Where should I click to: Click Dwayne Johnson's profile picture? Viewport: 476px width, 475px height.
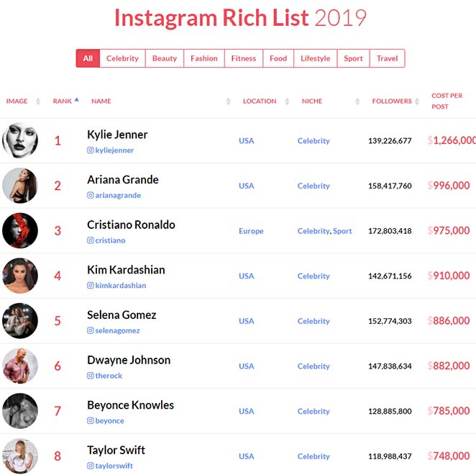pyautogui.click(x=20, y=366)
